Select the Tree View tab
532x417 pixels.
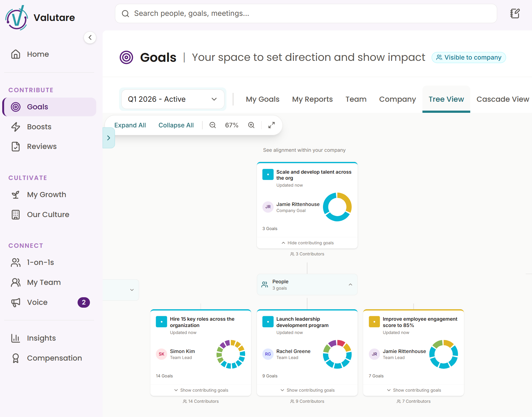(x=446, y=99)
